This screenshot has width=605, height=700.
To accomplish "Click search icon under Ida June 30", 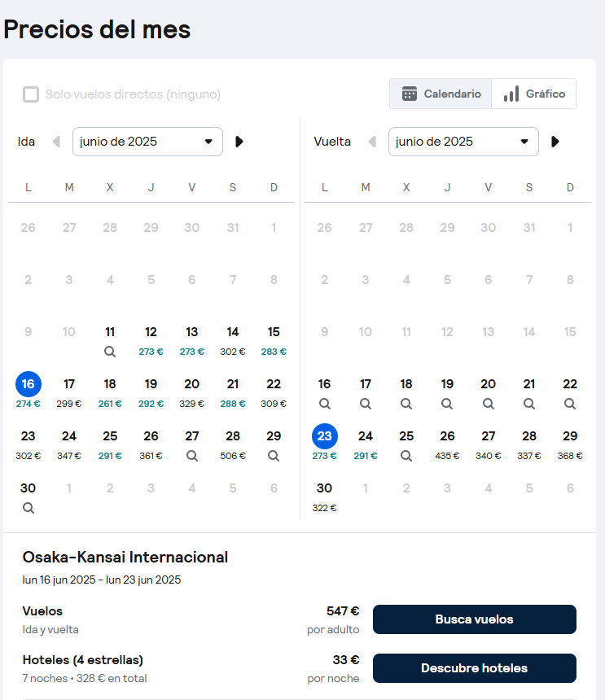I will click(x=28, y=508).
